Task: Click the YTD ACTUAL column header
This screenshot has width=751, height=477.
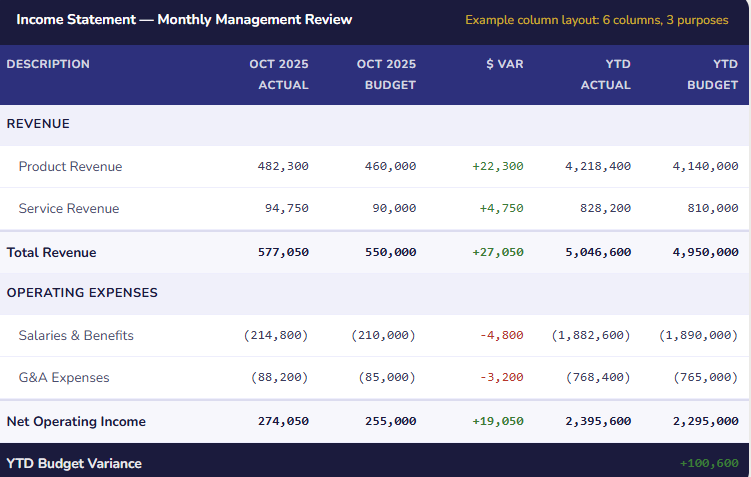Action: point(606,75)
